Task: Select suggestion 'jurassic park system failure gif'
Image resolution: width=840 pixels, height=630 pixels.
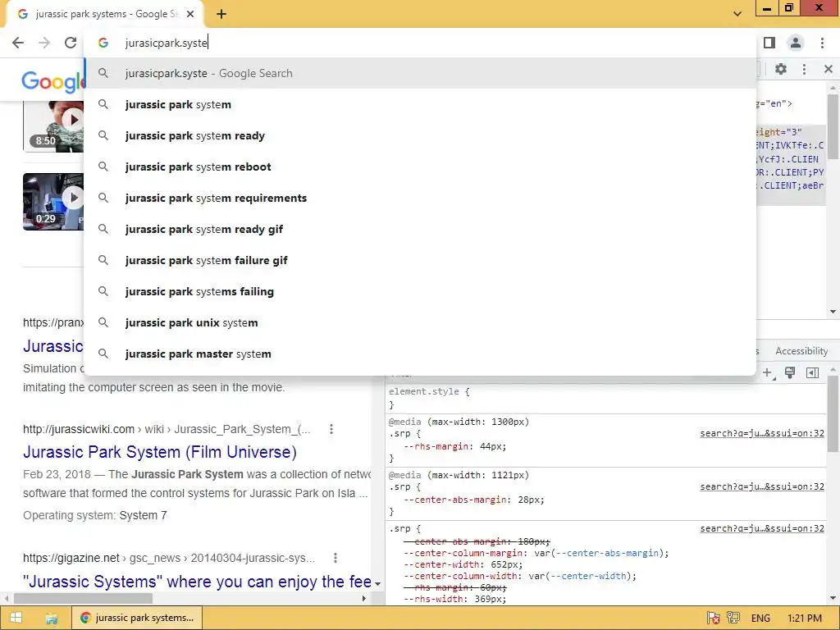Action: coord(420,260)
